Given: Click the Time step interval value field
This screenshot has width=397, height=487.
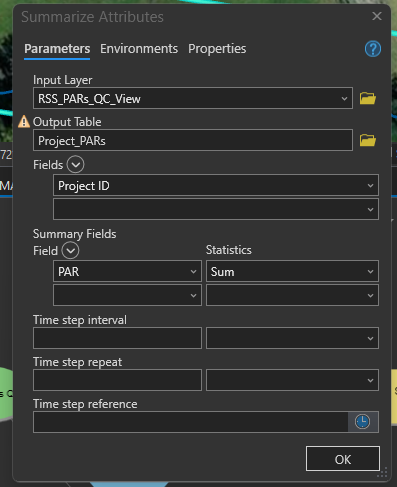Looking at the screenshot, I should tap(117, 338).
